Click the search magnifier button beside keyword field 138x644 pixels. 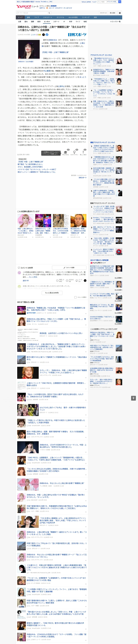49,13
